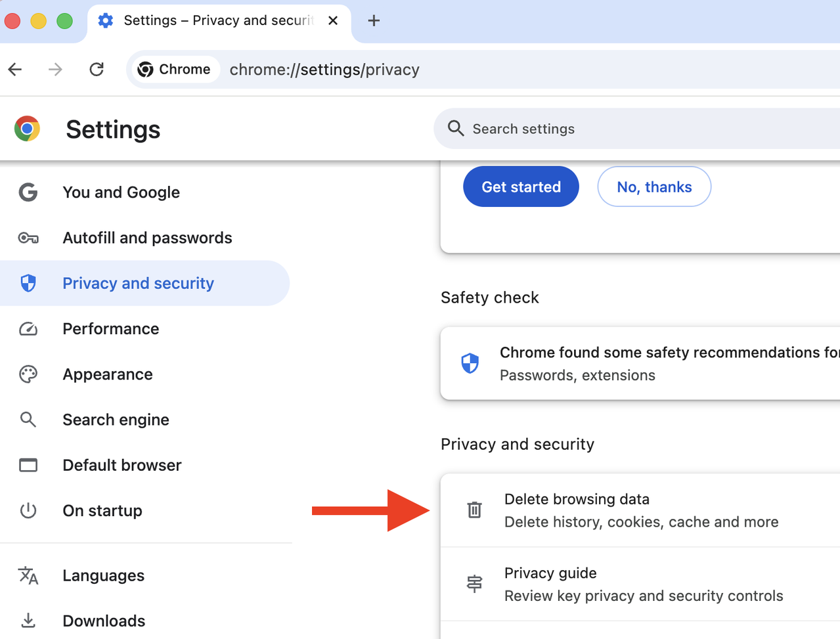Click the forward navigation arrow
Screen dimensions: 840x639
56,69
